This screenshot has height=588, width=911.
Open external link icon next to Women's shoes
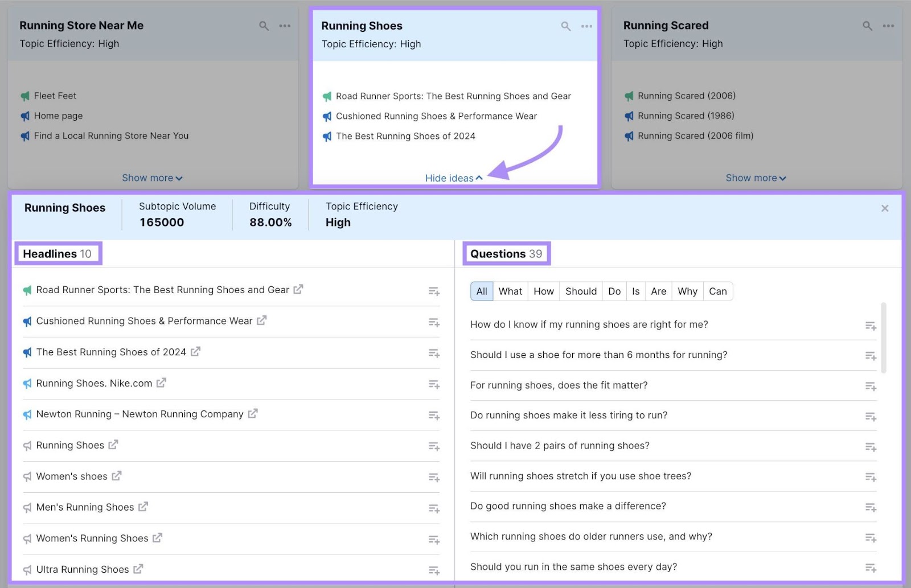point(116,476)
